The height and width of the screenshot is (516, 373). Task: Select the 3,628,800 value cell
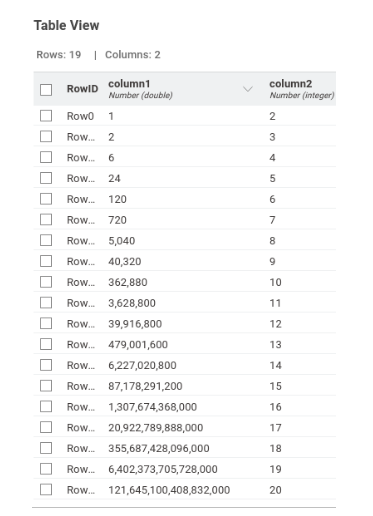132,303
